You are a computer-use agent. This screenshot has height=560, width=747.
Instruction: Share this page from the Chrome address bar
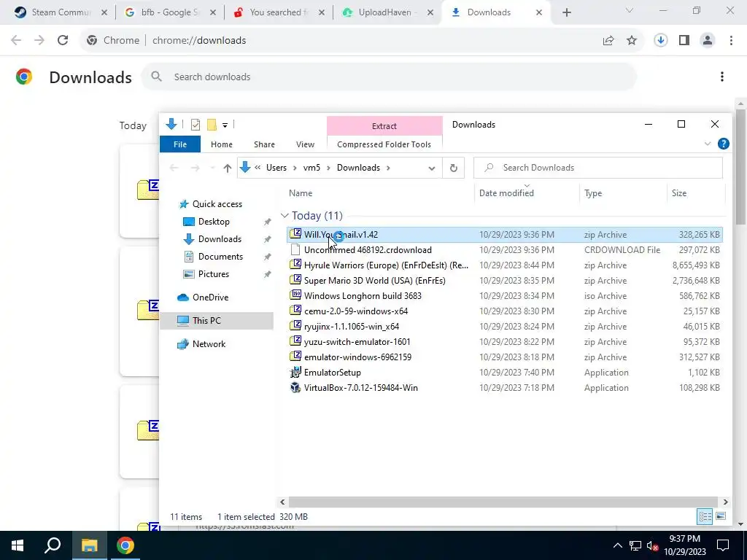point(608,41)
